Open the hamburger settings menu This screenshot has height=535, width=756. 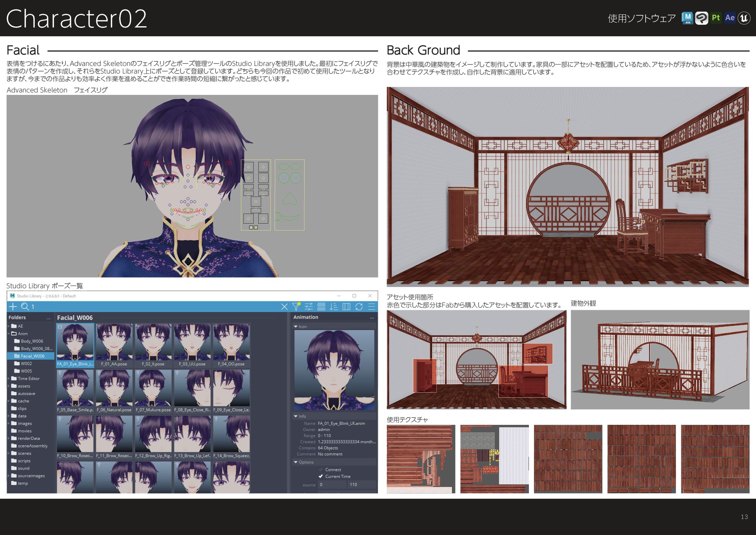pos(371,306)
